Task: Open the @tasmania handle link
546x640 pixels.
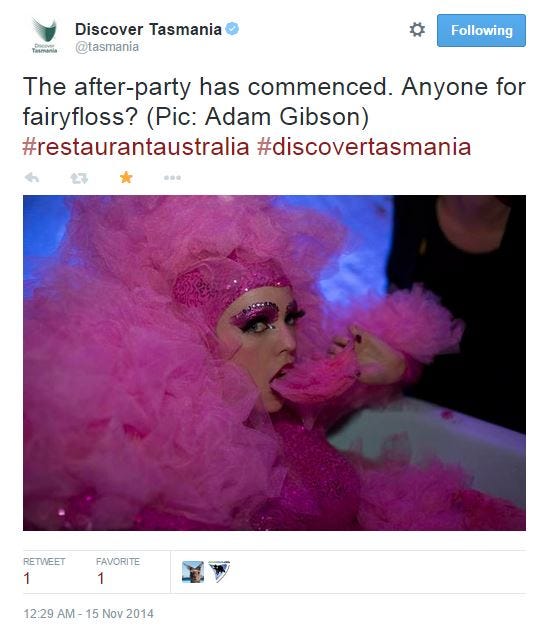Action: 107,47
